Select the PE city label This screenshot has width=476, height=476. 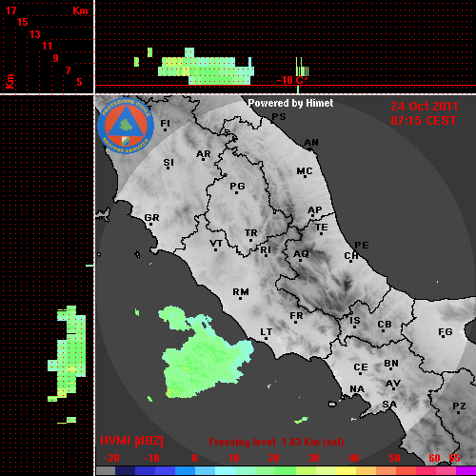(x=362, y=245)
